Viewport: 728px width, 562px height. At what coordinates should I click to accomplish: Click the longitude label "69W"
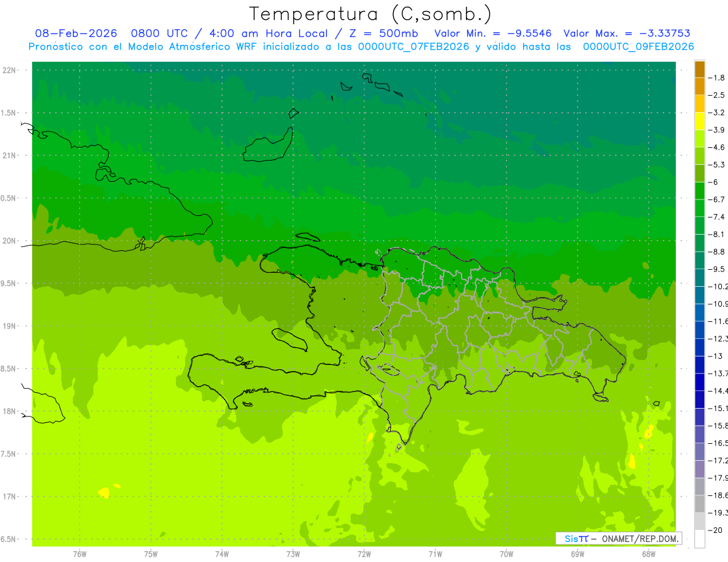point(578,554)
